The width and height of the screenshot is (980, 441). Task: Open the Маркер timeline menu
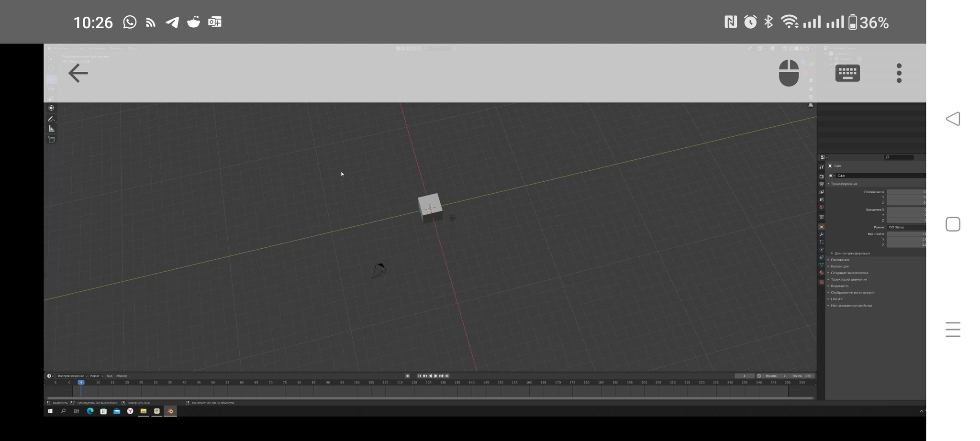(122, 376)
